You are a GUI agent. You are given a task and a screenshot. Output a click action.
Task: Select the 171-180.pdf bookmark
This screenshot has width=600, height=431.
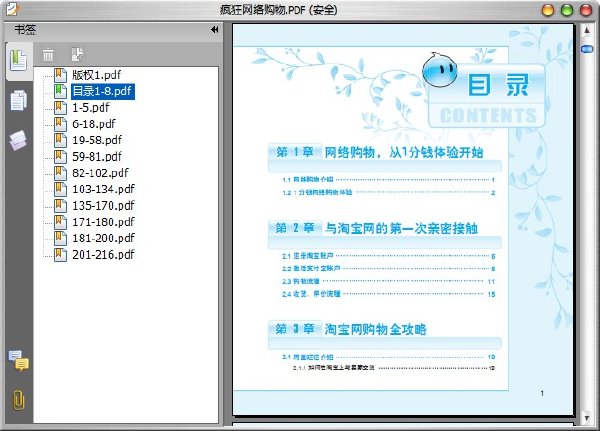pyautogui.click(x=103, y=222)
